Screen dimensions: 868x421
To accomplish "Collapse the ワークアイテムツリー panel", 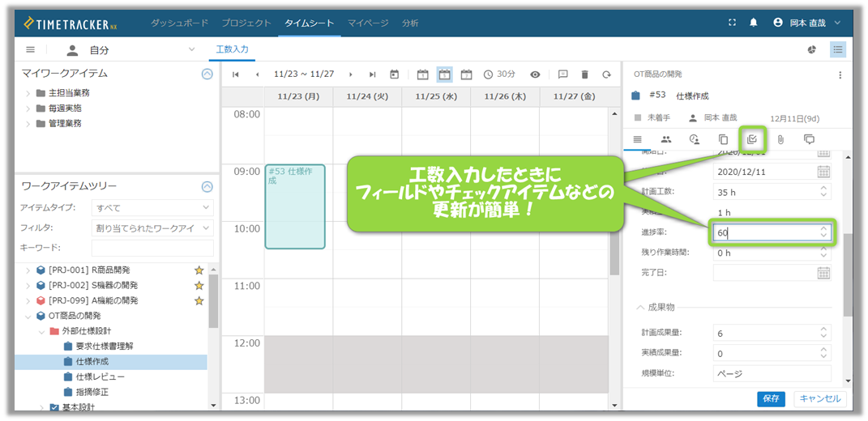I will coord(207,186).
